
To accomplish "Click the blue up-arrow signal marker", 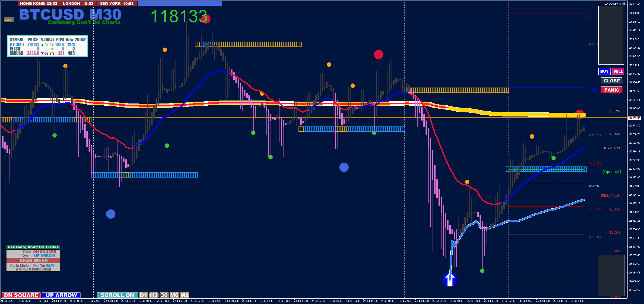I will 450,279.
